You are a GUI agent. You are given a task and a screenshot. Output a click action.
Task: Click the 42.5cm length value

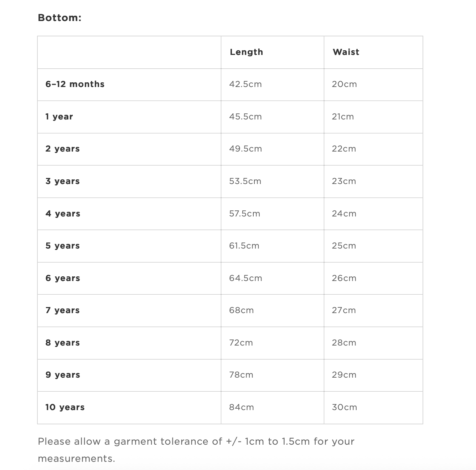point(245,84)
